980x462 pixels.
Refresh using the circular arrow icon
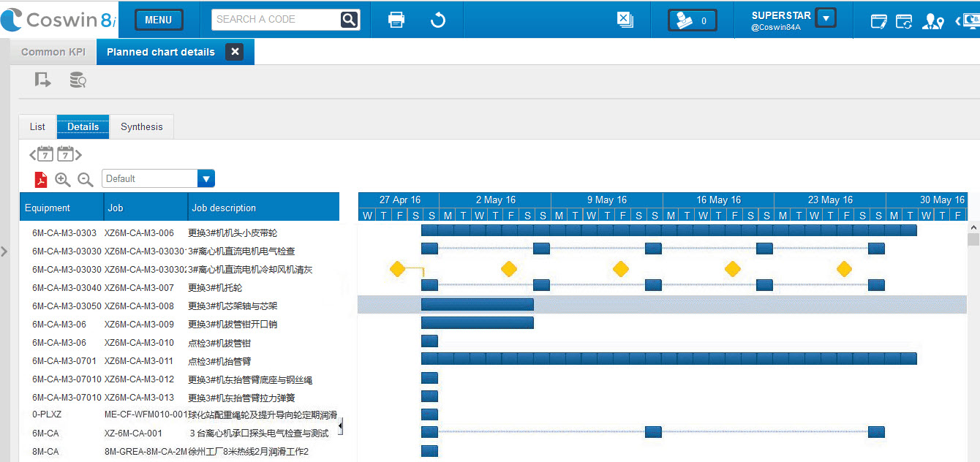tap(438, 20)
